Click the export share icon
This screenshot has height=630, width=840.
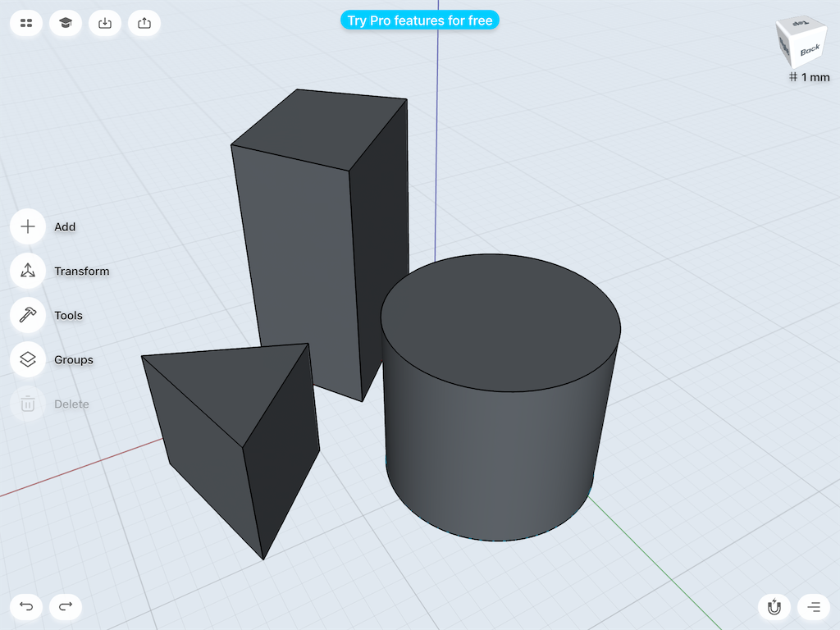144,23
